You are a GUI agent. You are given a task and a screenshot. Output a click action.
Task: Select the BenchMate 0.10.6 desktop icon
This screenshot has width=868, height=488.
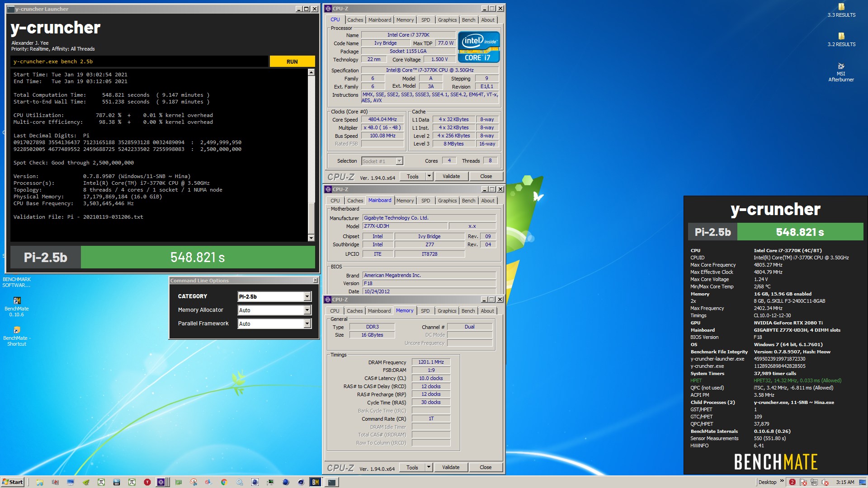click(x=17, y=306)
